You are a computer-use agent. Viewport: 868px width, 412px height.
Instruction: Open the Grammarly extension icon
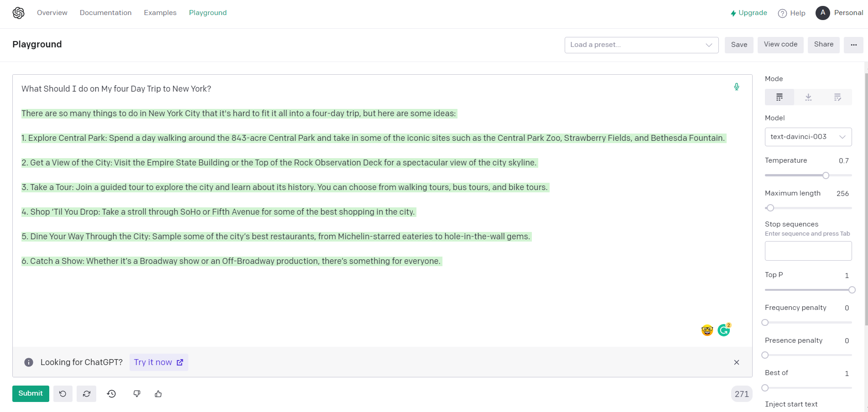pos(724,330)
